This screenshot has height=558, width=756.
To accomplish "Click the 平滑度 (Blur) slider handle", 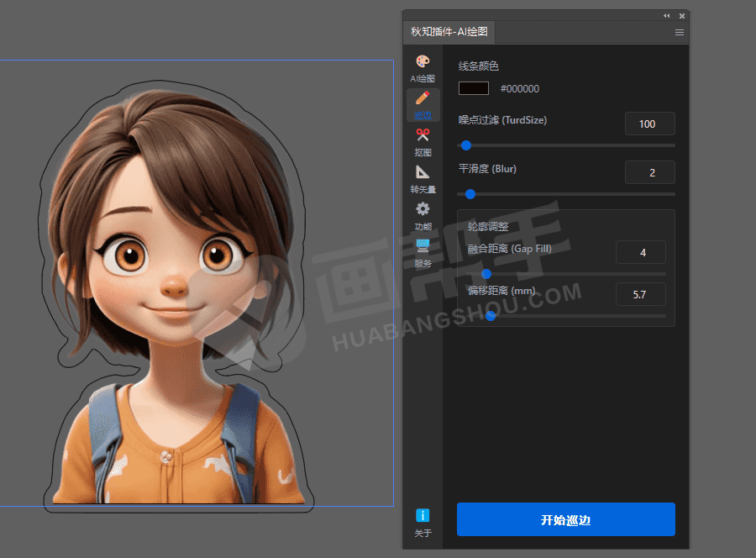I will [470, 194].
